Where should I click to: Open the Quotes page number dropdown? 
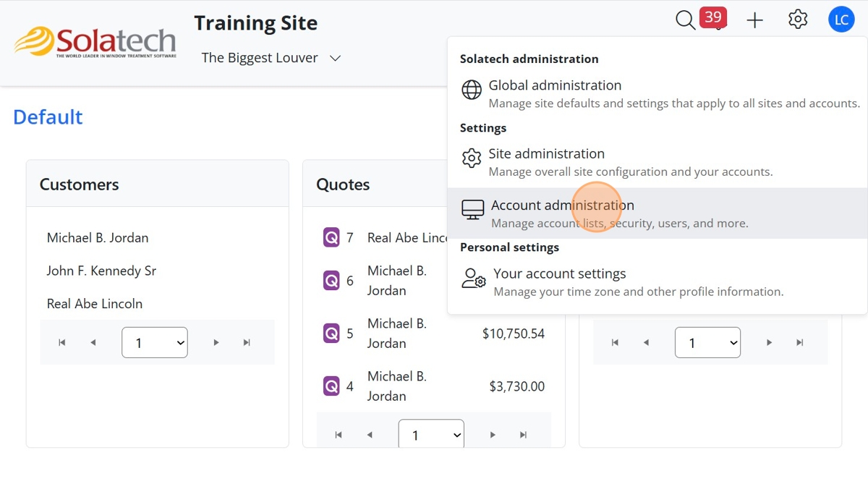point(431,434)
